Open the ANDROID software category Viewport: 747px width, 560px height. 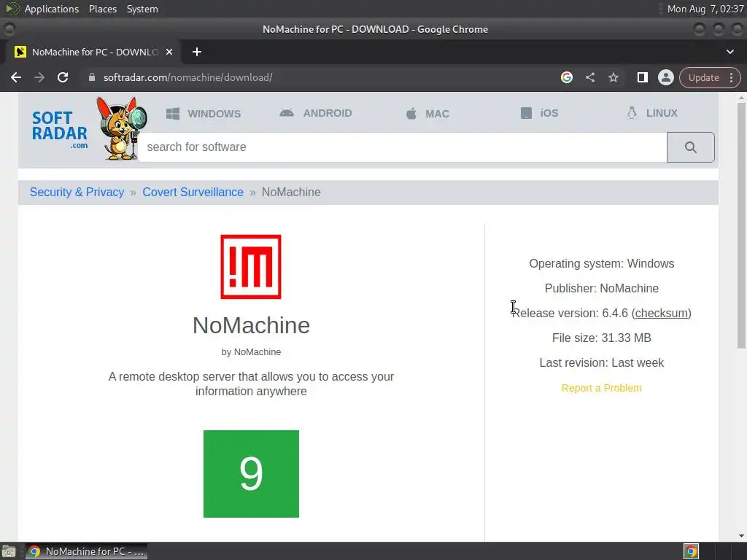[315, 113]
